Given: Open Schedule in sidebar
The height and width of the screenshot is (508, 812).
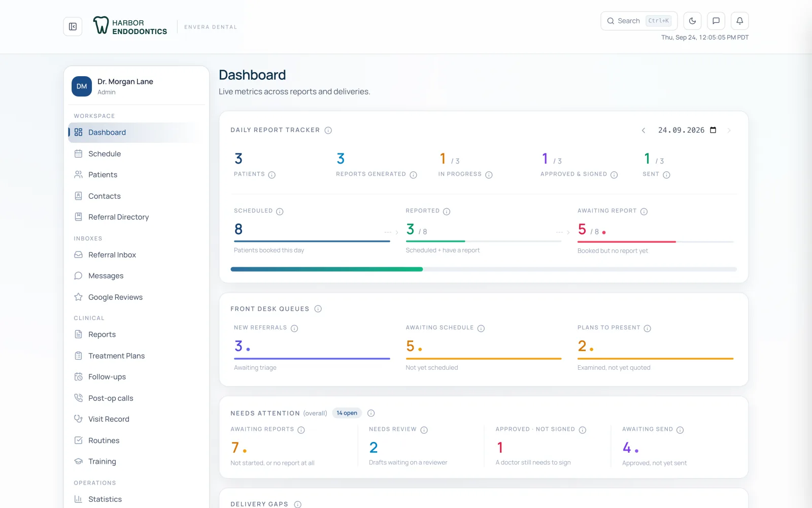Looking at the screenshot, I should pos(135,154).
